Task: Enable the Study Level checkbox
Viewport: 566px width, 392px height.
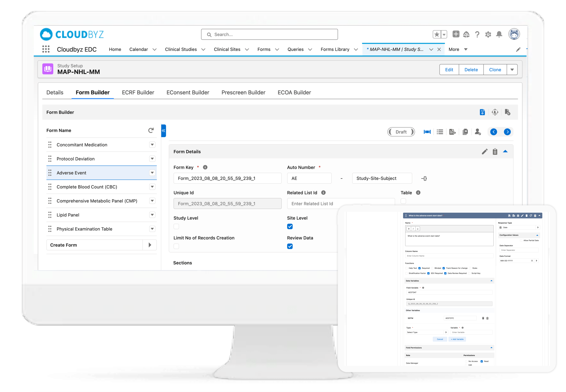Action: click(176, 226)
